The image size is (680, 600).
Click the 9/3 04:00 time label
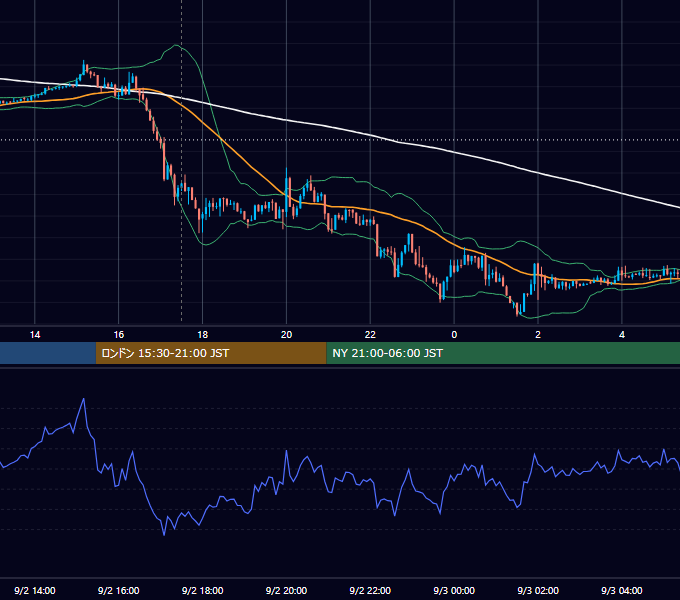[x=622, y=590]
